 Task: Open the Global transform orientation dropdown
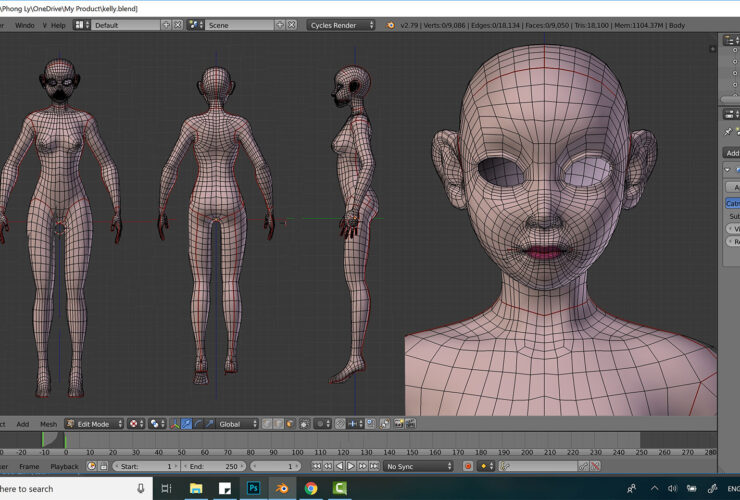coord(237,424)
